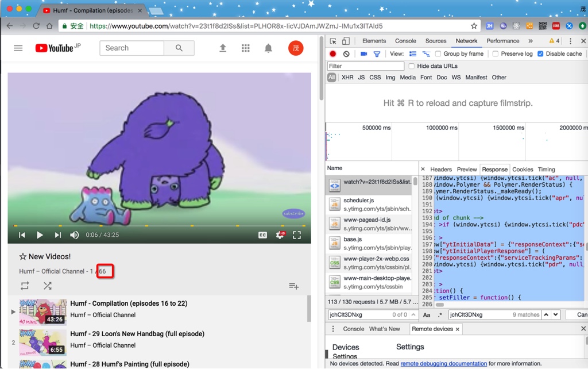Open 28 Humf's Painting video
Screen dimensions: 588x369
[x=130, y=364]
